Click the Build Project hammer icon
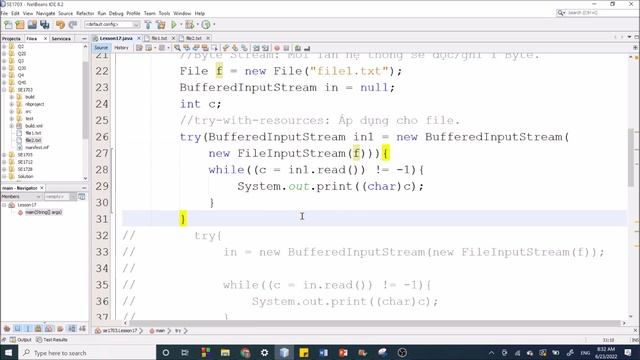 pos(148,25)
